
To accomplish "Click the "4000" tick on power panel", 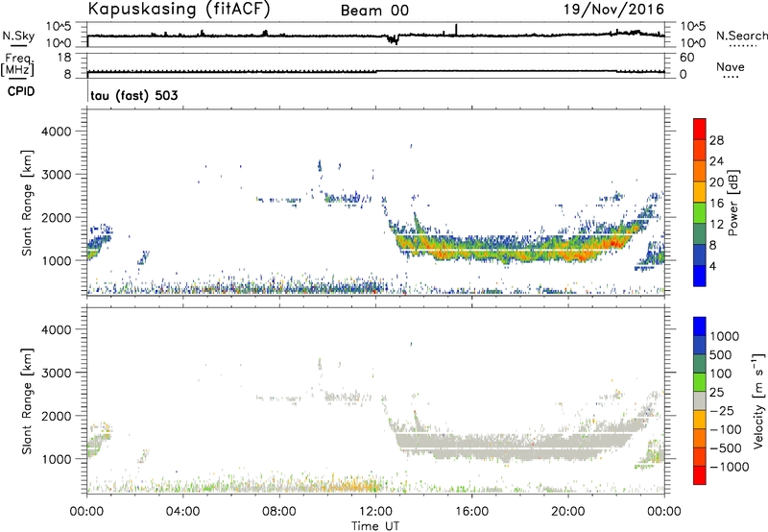I will [57, 132].
